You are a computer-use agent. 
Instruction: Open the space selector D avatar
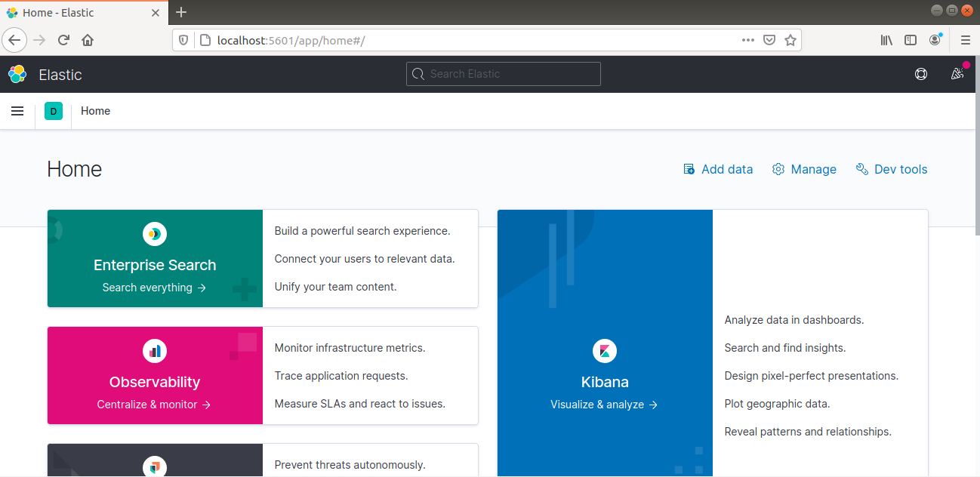click(x=54, y=111)
